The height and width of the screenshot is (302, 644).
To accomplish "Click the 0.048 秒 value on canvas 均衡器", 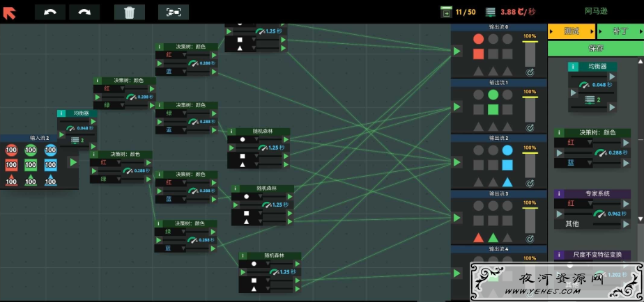I will (84, 129).
